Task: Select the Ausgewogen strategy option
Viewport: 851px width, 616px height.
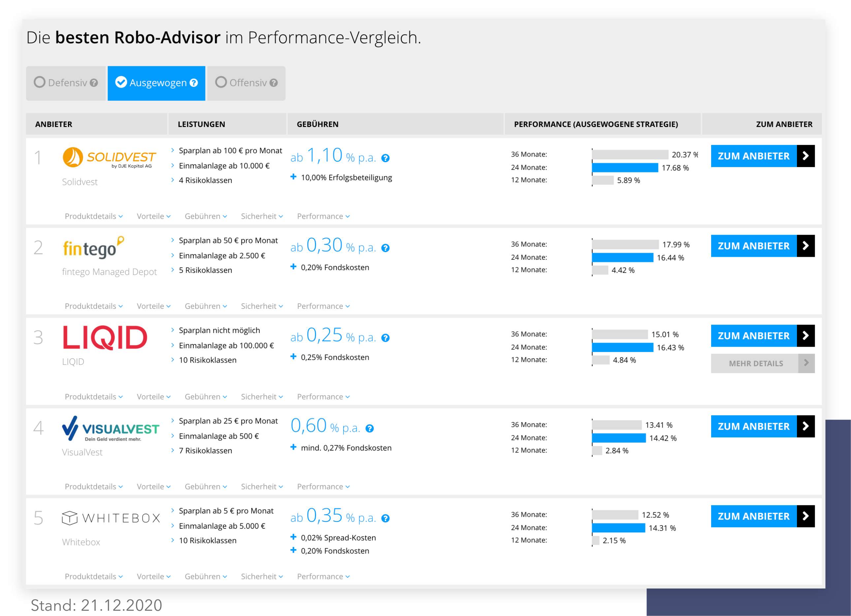Action: click(156, 83)
